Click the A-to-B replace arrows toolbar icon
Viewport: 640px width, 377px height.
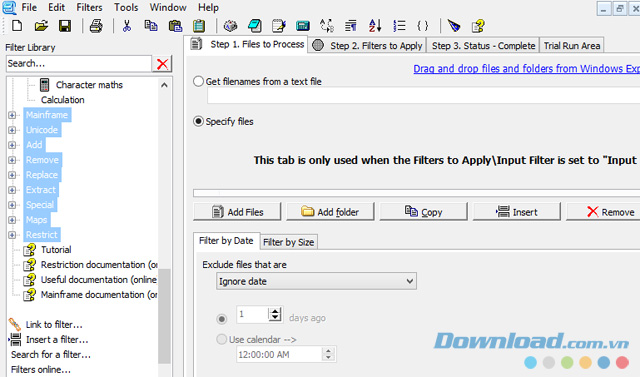click(x=327, y=26)
